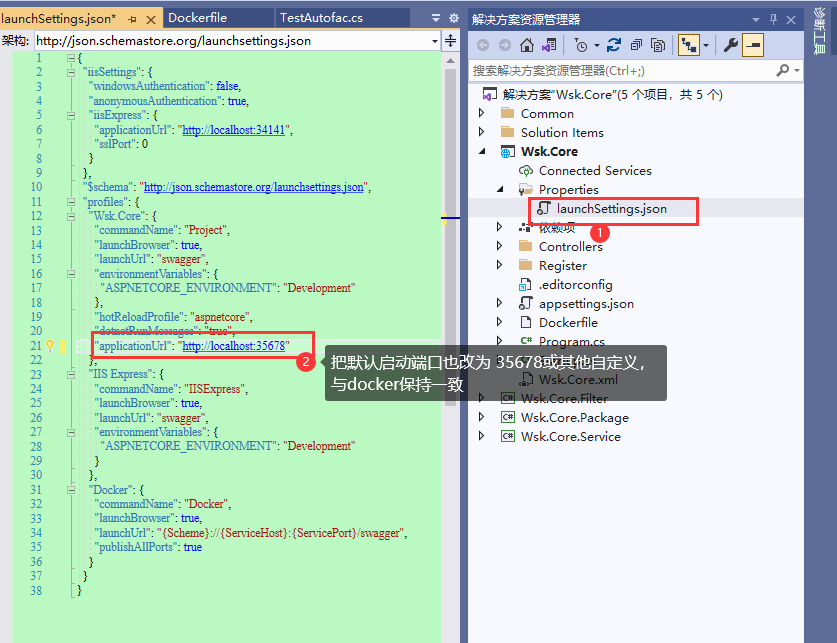
Task: Expand the Controllers folder node
Action: [500, 245]
